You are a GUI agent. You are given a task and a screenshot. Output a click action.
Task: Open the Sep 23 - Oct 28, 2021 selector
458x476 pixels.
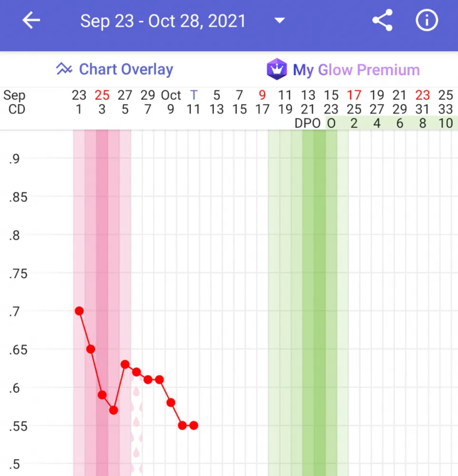pos(163,21)
